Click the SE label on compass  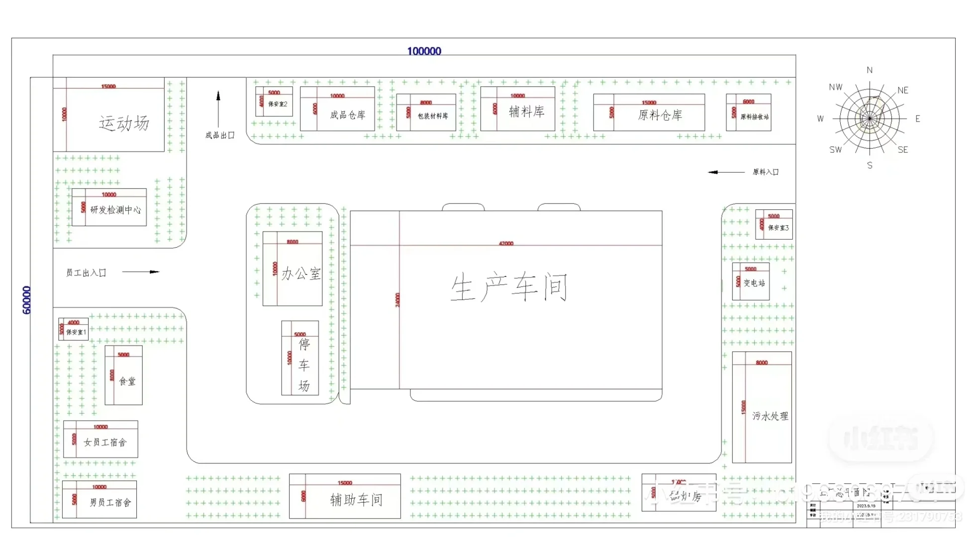[902, 150]
